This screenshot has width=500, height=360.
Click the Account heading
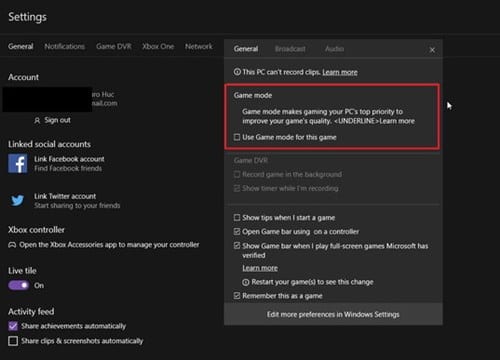[23, 77]
